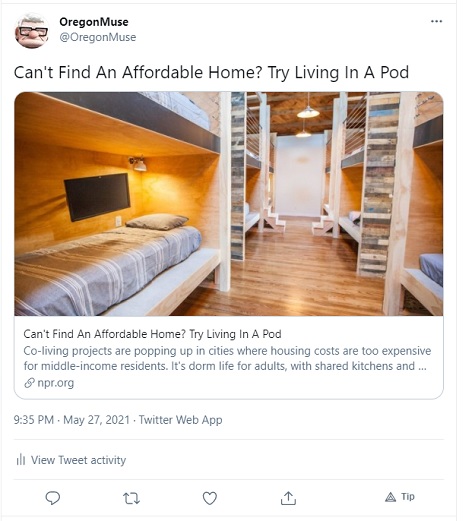Click the triangular Tip icon
This screenshot has width=475, height=521.
(390, 497)
